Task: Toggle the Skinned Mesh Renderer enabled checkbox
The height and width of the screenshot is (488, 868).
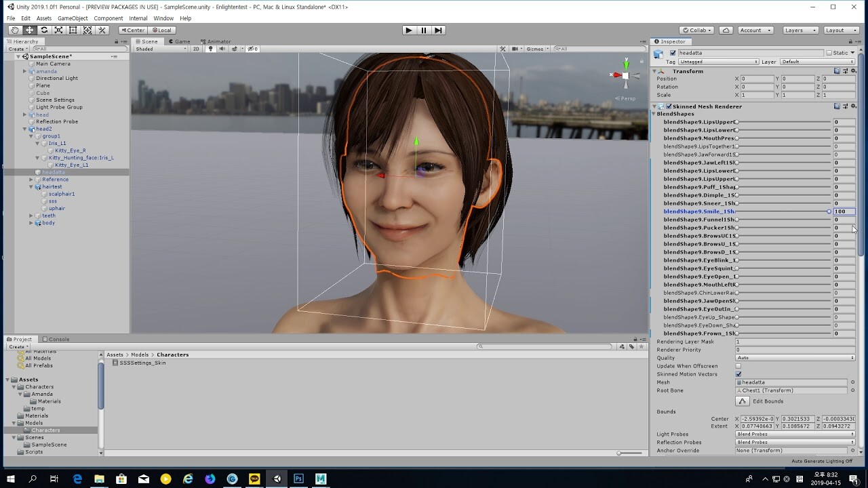Action: [x=671, y=106]
